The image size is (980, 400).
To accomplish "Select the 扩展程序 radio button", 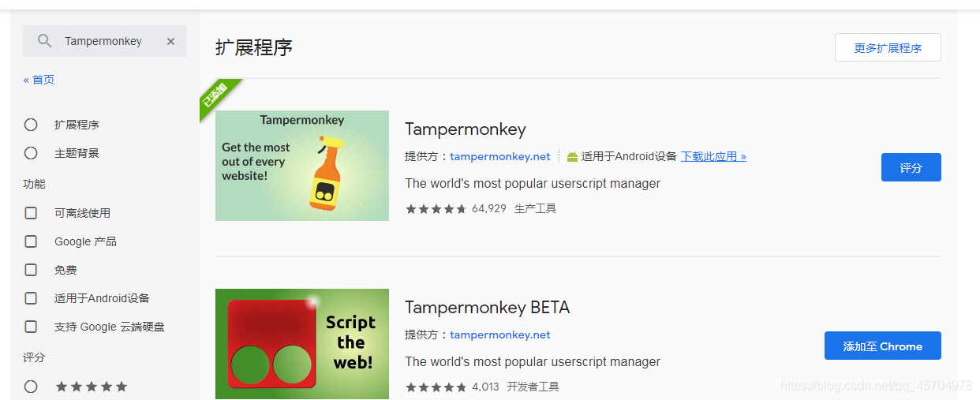I will coord(31,125).
